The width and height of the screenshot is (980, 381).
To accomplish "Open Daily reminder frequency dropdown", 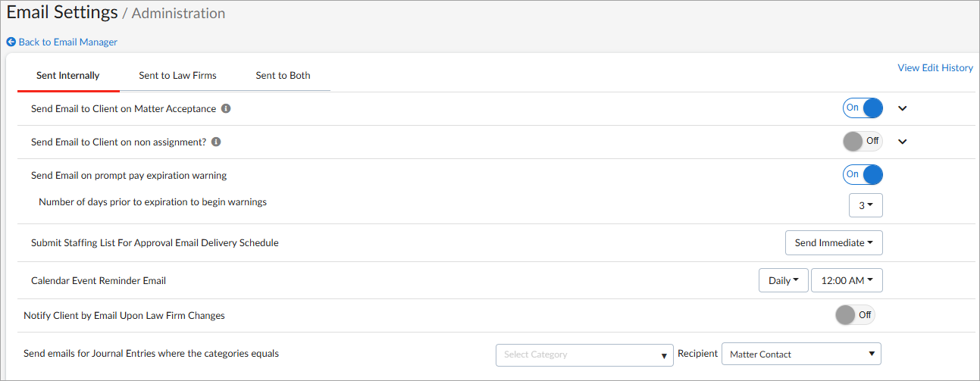I will (x=783, y=280).
